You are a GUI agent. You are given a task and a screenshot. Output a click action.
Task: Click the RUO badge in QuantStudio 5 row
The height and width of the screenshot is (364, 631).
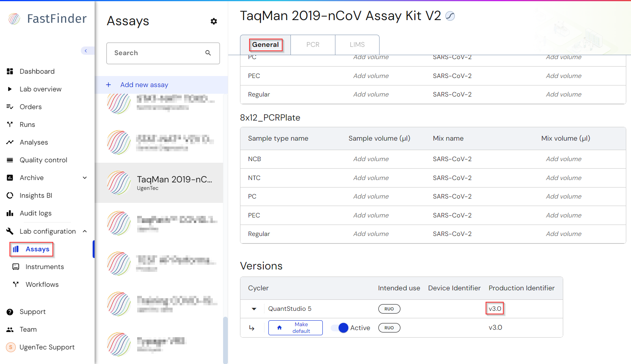[x=389, y=309]
